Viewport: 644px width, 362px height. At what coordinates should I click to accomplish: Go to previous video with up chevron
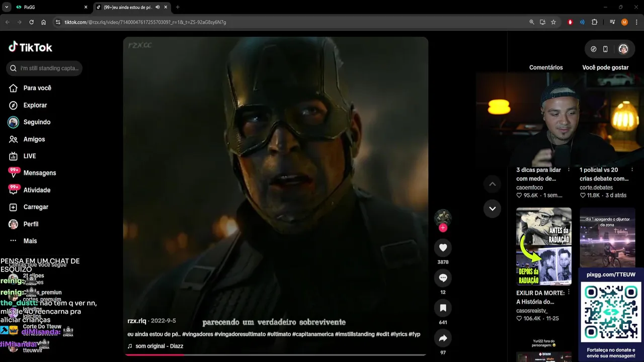492,184
